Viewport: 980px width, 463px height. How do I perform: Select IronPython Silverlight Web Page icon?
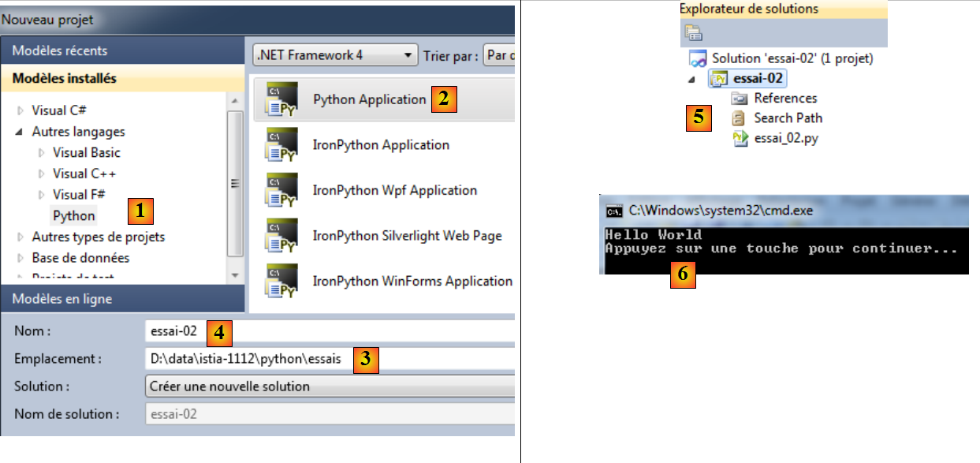click(282, 236)
